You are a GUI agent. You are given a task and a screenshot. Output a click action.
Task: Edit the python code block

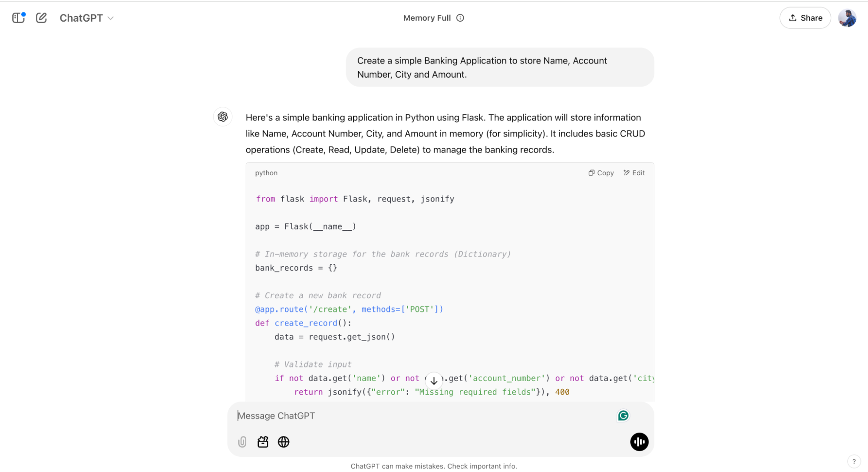pyautogui.click(x=634, y=173)
